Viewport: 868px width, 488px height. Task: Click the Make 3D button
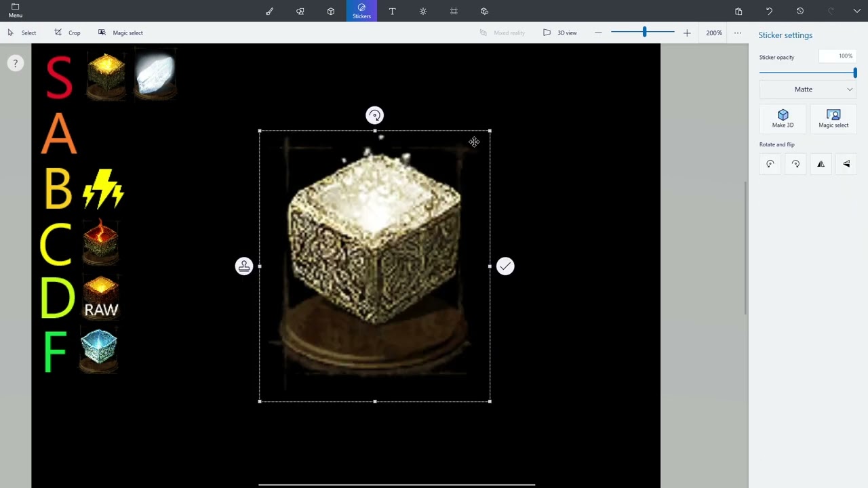point(783,119)
